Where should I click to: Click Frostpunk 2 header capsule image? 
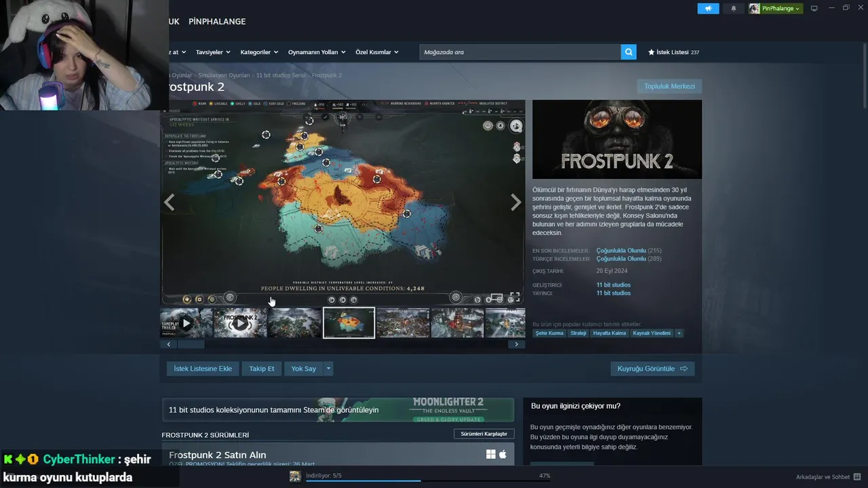pos(617,140)
